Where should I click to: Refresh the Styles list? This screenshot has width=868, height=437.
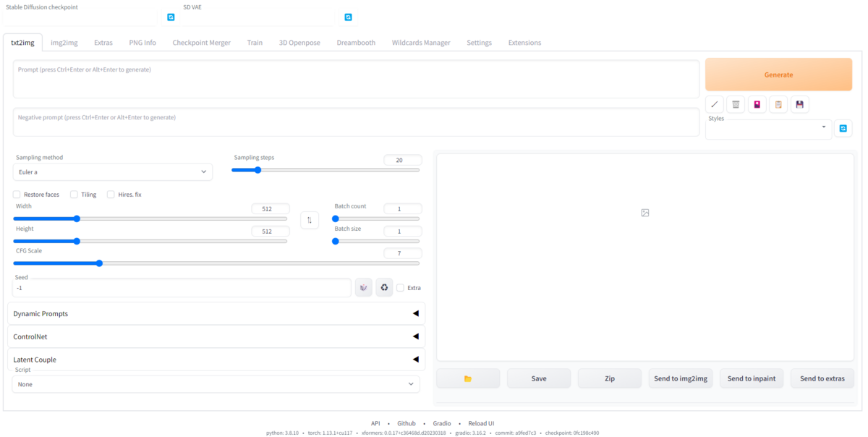[x=843, y=129]
